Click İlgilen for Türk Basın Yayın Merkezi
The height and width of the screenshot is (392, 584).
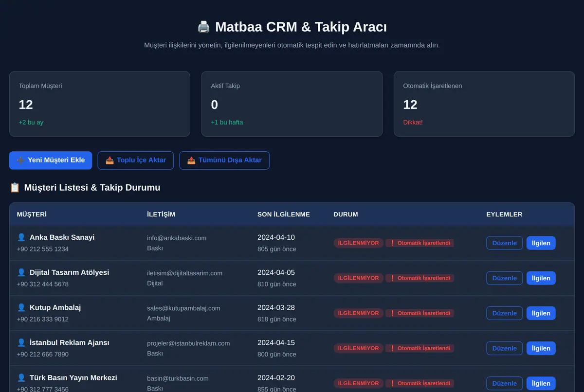click(541, 383)
